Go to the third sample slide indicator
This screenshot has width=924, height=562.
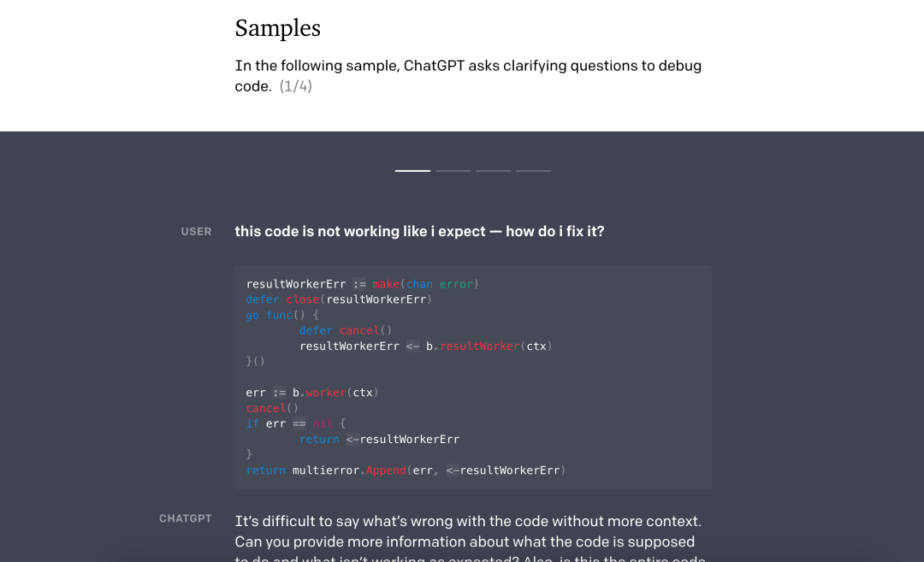coord(493,171)
